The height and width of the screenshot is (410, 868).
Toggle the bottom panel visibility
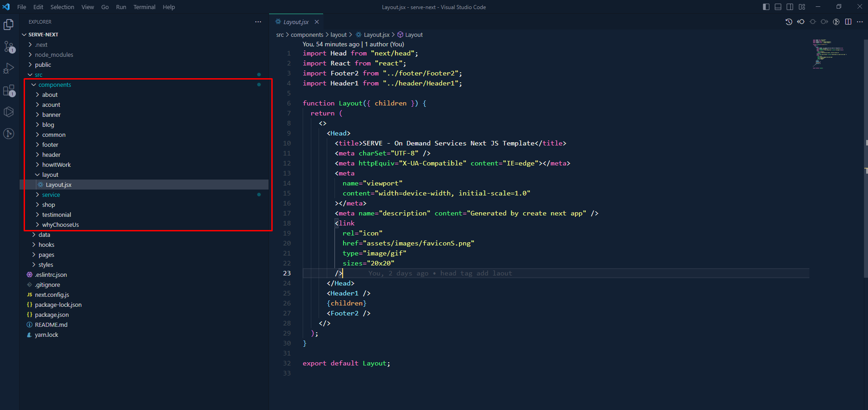point(778,7)
